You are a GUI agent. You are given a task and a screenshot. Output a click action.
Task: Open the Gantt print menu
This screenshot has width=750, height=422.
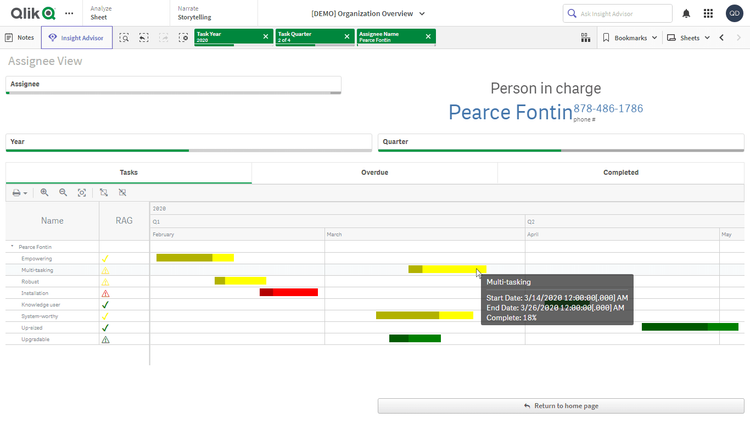click(20, 192)
